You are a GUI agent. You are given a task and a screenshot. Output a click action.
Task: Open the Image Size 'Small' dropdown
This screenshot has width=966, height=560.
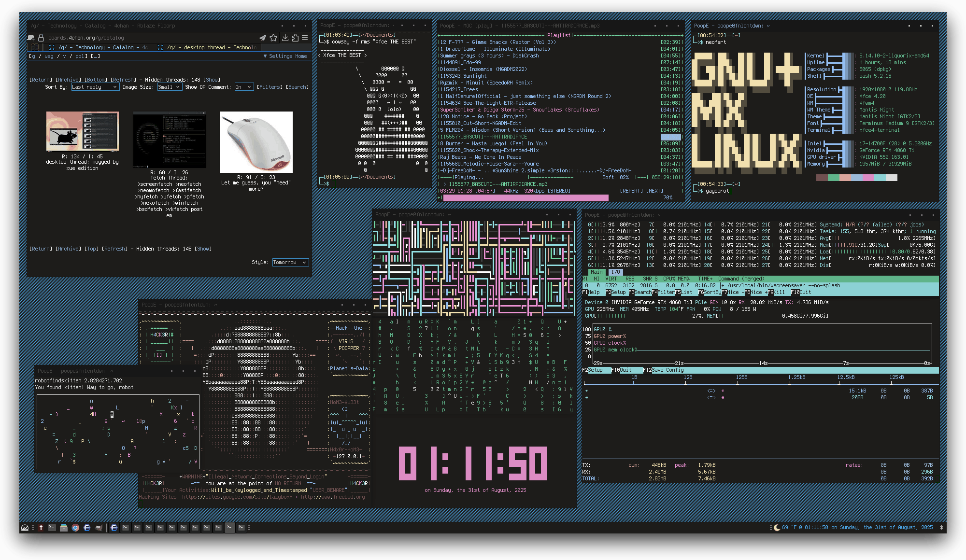(x=169, y=87)
